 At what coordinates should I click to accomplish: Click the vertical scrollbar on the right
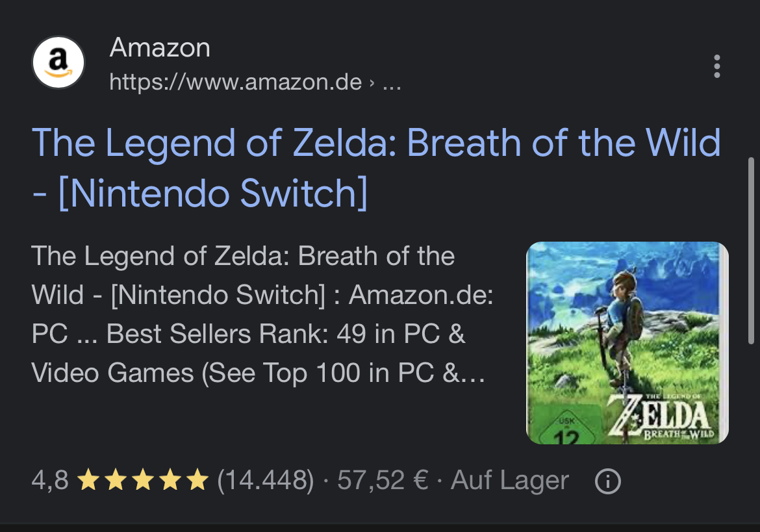pyautogui.click(x=752, y=250)
